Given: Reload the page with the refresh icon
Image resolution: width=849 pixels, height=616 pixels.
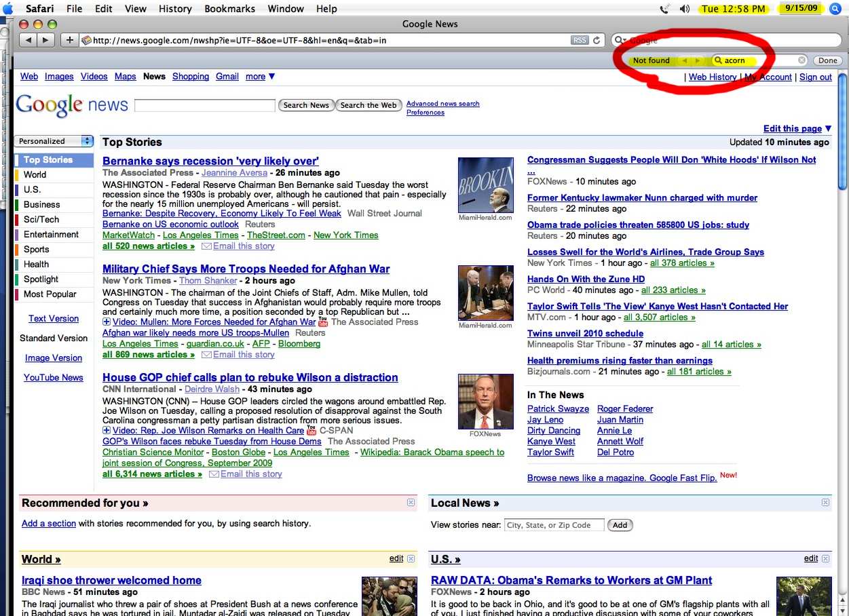Looking at the screenshot, I should 597,40.
